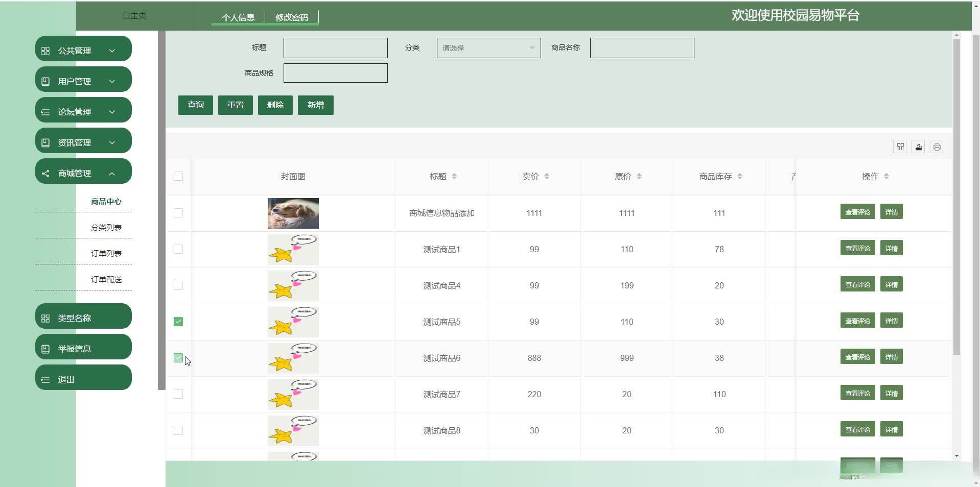Image resolution: width=980 pixels, height=487 pixels.
Task: Click the export icon above table
Action: point(918,147)
